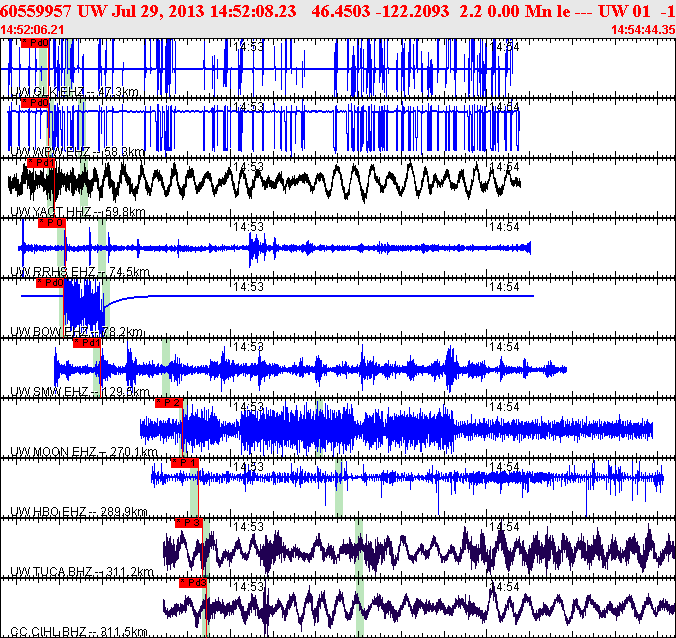Select the P pick flag on CIHL trace
676x638 pixels.
point(193,582)
